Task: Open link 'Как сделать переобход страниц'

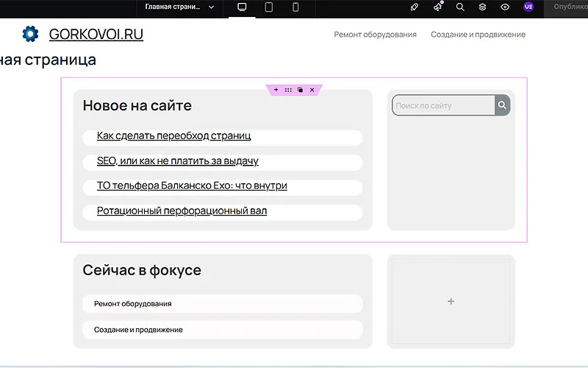Action: (173, 136)
